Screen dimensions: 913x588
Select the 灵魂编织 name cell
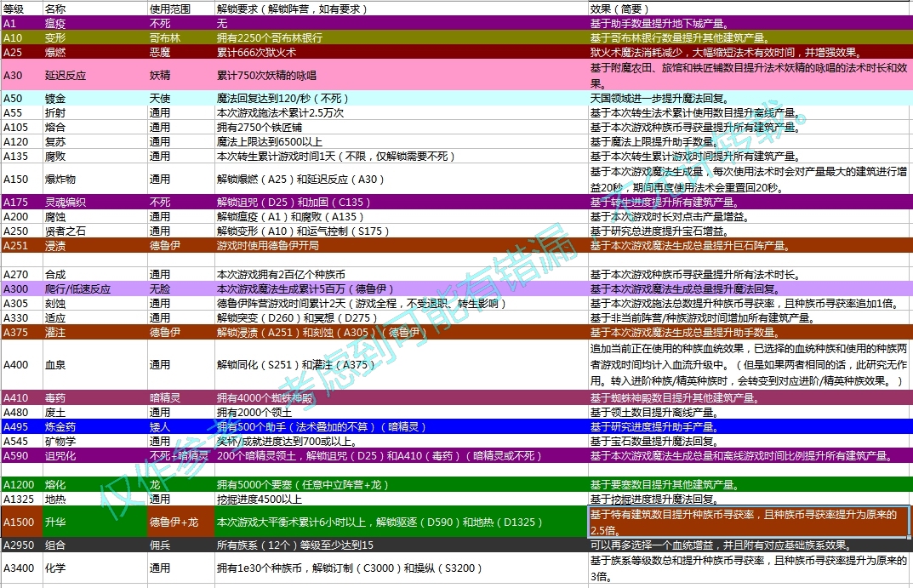point(95,202)
